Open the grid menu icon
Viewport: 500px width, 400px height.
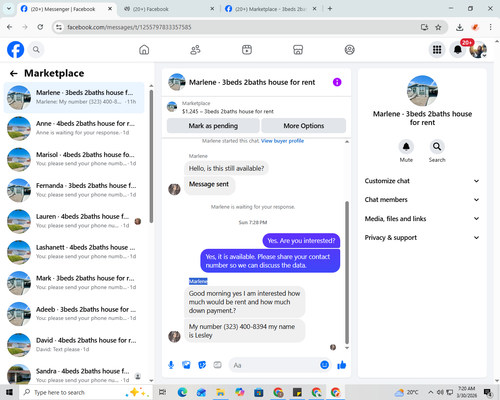437,50
